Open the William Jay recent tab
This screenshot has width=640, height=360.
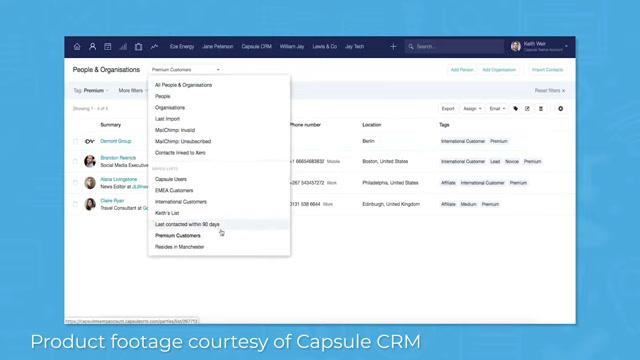[292, 47]
